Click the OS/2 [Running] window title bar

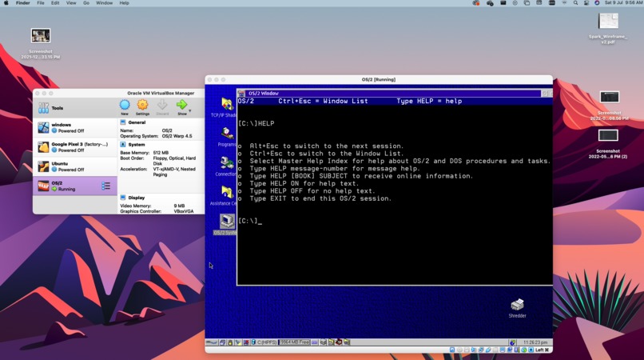tap(379, 79)
